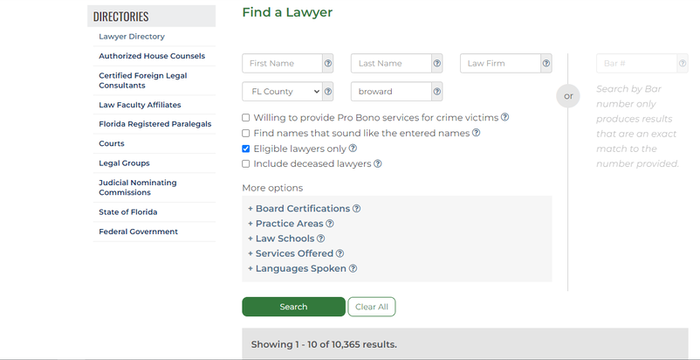Viewport: 700px width, 360px height.
Task: Check Include deceased lawyers checkbox
Action: click(x=246, y=164)
